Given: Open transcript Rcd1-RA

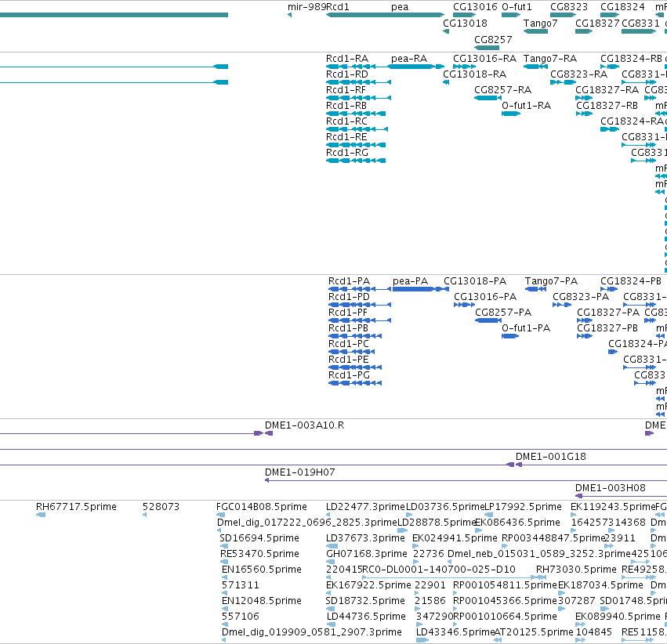Looking at the screenshot, I should coord(347,59).
